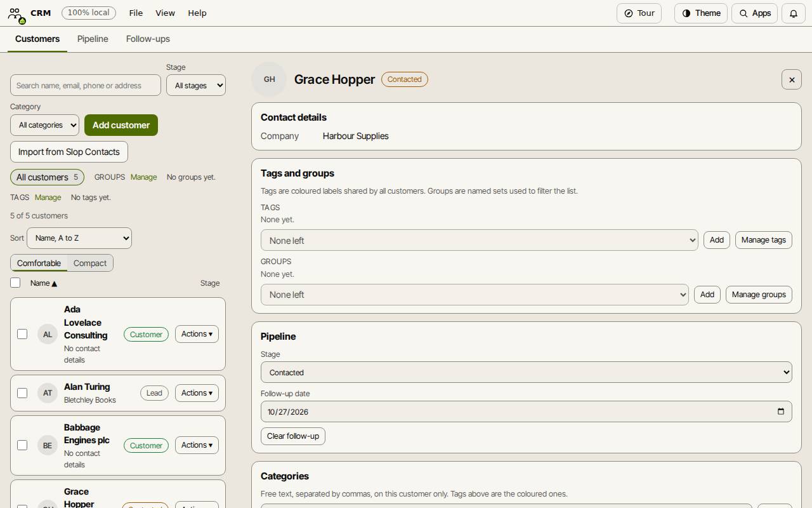Viewport: 812px width, 508px height.
Task: Check the Alan Turing row checkbox
Action: click(x=22, y=393)
